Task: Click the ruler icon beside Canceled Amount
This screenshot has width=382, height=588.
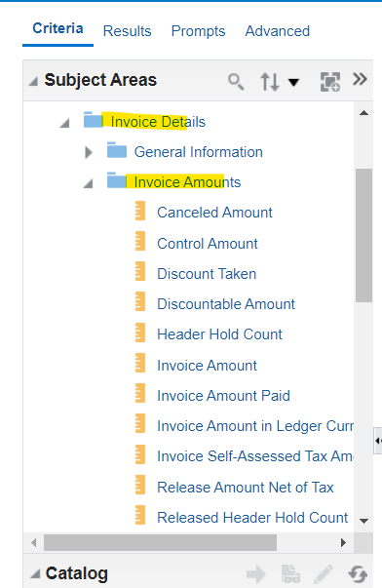Action: (x=140, y=211)
